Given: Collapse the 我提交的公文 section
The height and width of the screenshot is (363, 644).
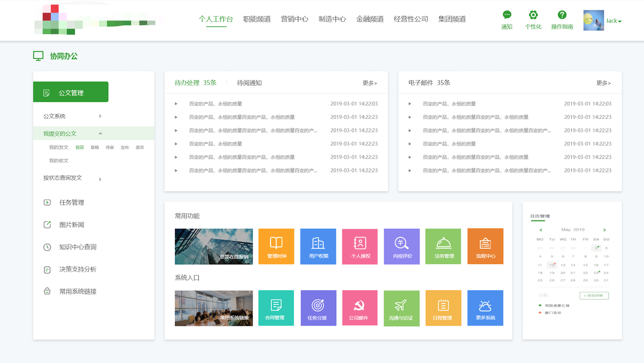Looking at the screenshot, I should click(x=100, y=133).
